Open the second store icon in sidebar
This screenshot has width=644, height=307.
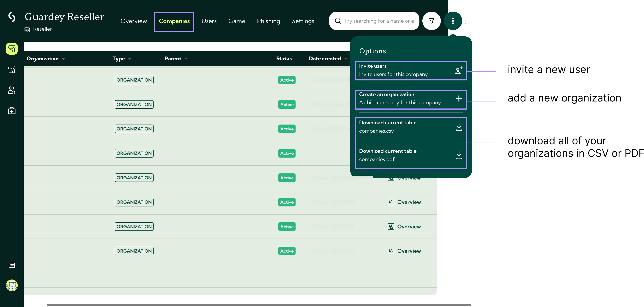click(x=12, y=69)
